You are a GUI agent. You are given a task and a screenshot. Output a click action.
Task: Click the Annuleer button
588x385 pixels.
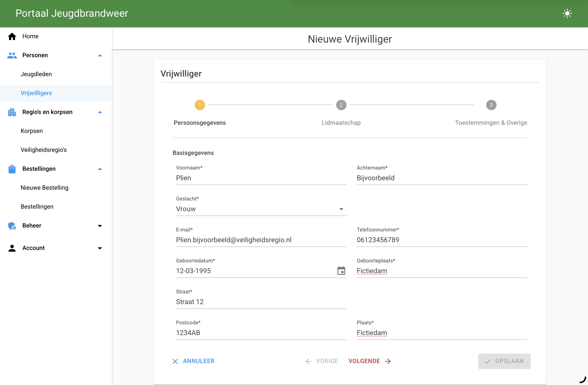coord(193,361)
